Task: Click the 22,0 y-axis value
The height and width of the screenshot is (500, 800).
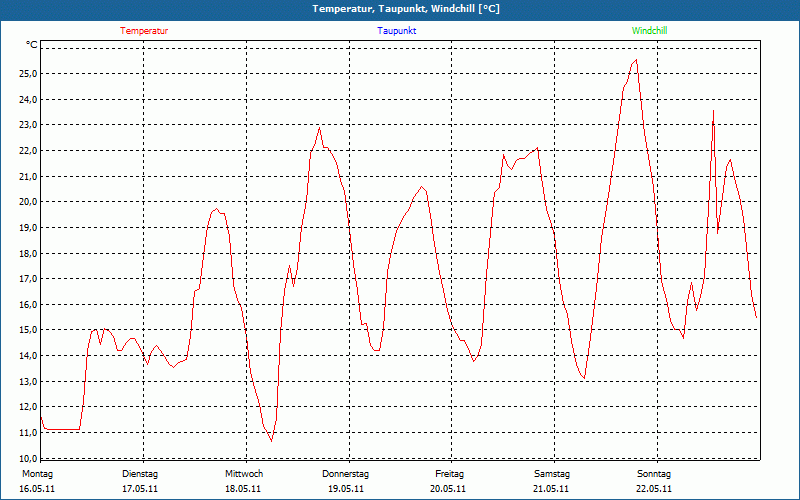Action: (x=29, y=151)
